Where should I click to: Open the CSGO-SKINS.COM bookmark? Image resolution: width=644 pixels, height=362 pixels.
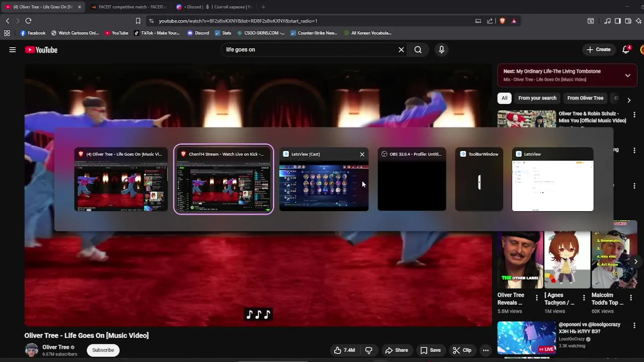[x=261, y=33]
